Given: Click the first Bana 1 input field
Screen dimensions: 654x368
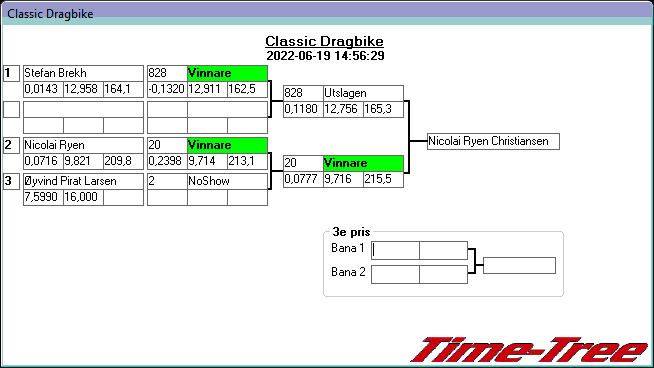Looking at the screenshot, I should tap(395, 250).
